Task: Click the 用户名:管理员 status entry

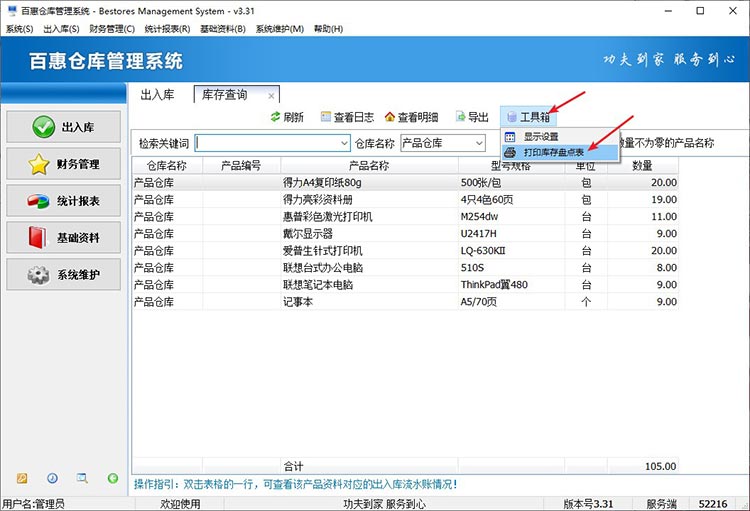Action: coord(33,504)
